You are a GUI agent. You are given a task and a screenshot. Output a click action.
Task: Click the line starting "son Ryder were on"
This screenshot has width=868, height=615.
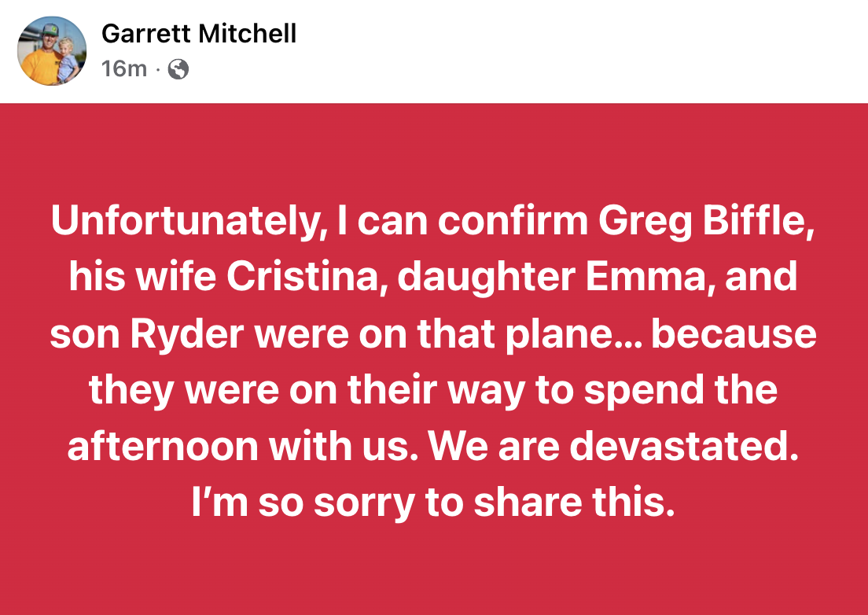(433, 335)
